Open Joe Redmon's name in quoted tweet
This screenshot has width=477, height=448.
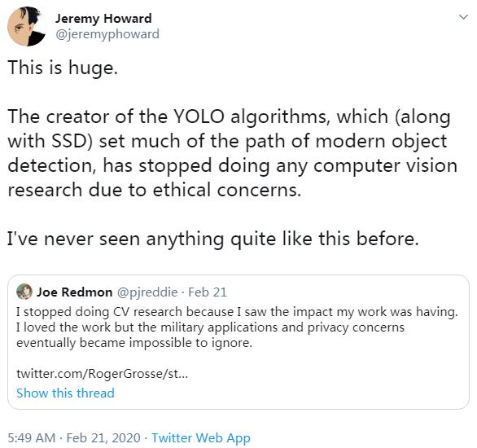point(75,292)
